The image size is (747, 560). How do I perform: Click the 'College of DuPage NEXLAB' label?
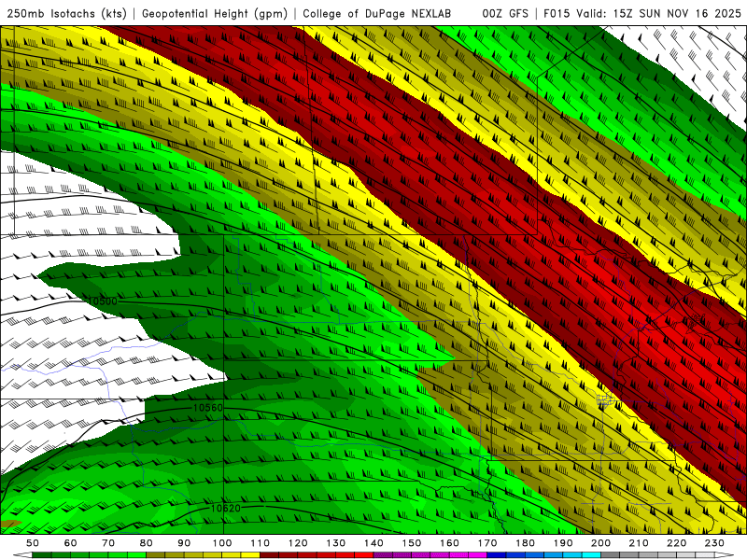click(376, 13)
